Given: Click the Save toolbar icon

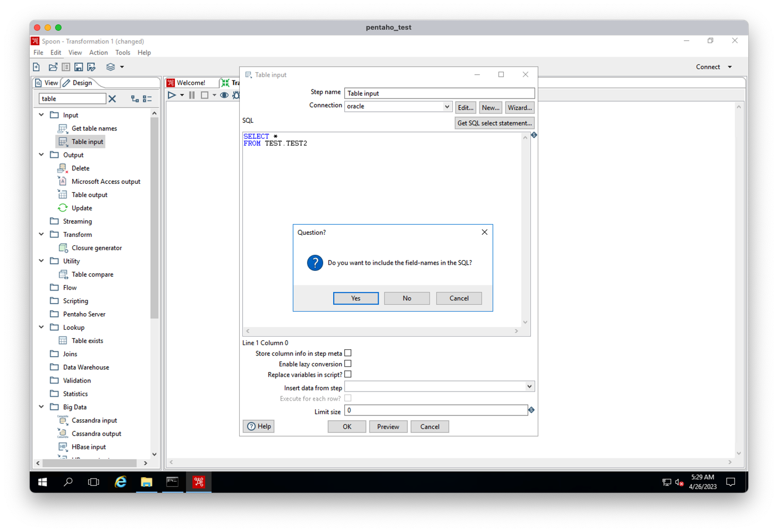Looking at the screenshot, I should coord(78,67).
